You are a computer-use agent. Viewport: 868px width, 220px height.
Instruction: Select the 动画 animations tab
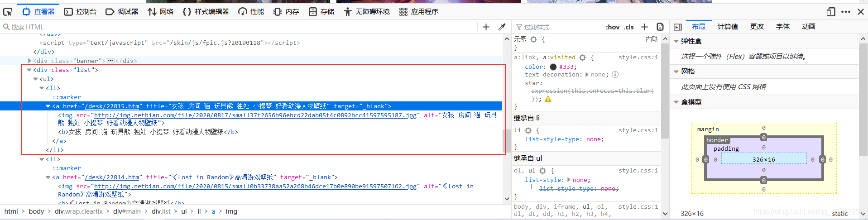click(808, 27)
